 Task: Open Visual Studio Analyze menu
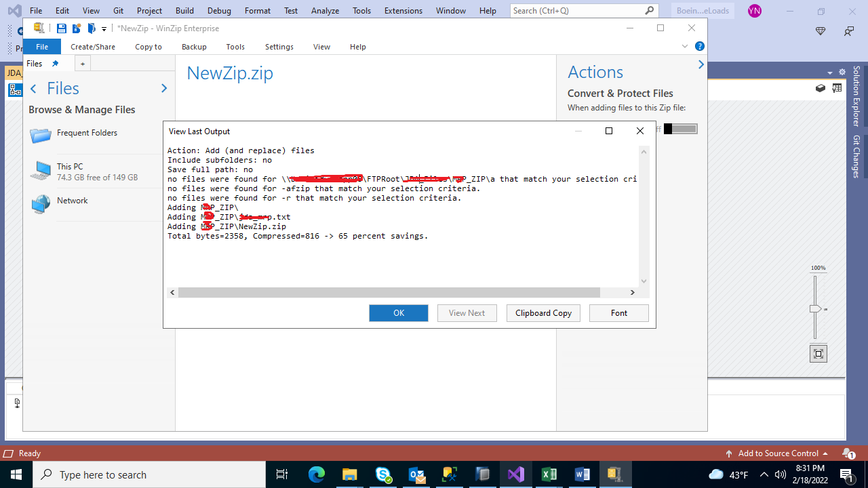pyautogui.click(x=325, y=11)
